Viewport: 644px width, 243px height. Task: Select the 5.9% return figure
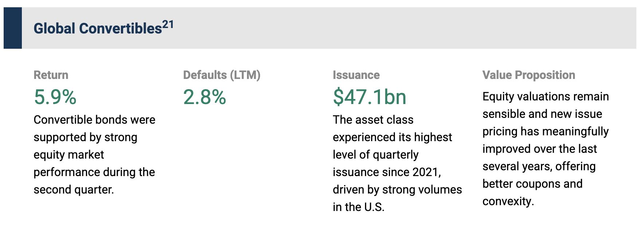(55, 97)
